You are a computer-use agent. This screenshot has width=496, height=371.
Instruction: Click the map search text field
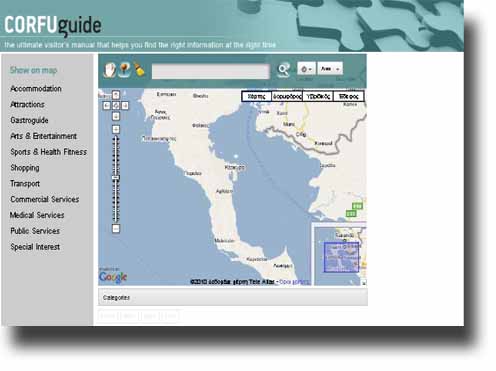pos(211,72)
